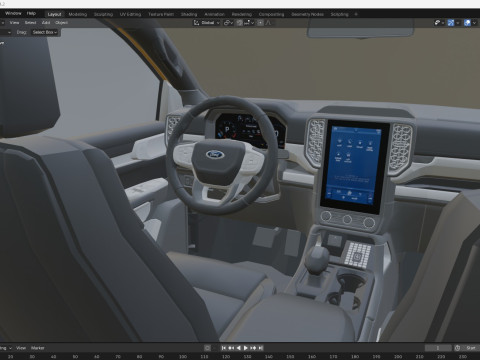Viewport: 480px width, 360px height.
Task: Switch to the Layout workspace tab
Action: [54, 14]
